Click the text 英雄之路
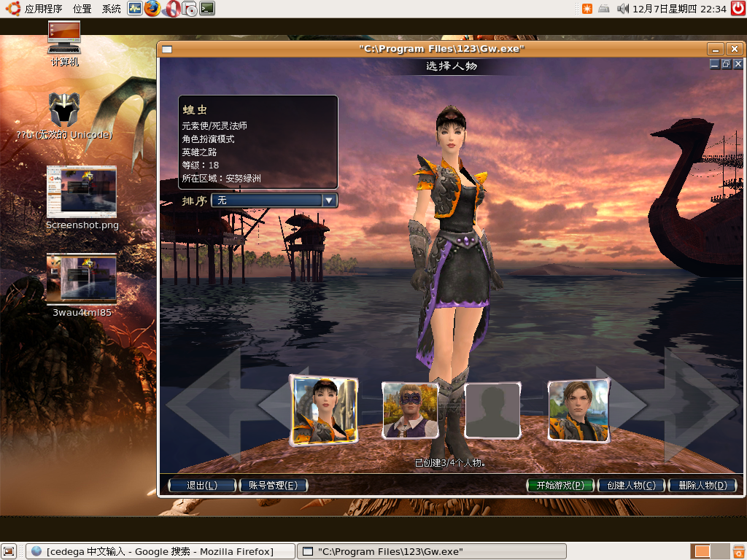 pyautogui.click(x=199, y=152)
